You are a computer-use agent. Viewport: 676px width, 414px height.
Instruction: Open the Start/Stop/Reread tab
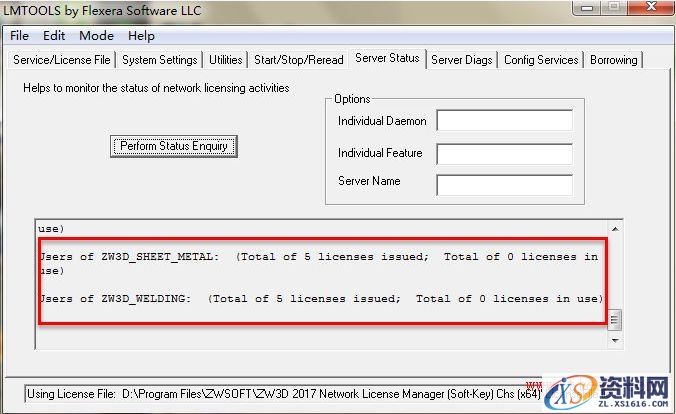pos(298,60)
